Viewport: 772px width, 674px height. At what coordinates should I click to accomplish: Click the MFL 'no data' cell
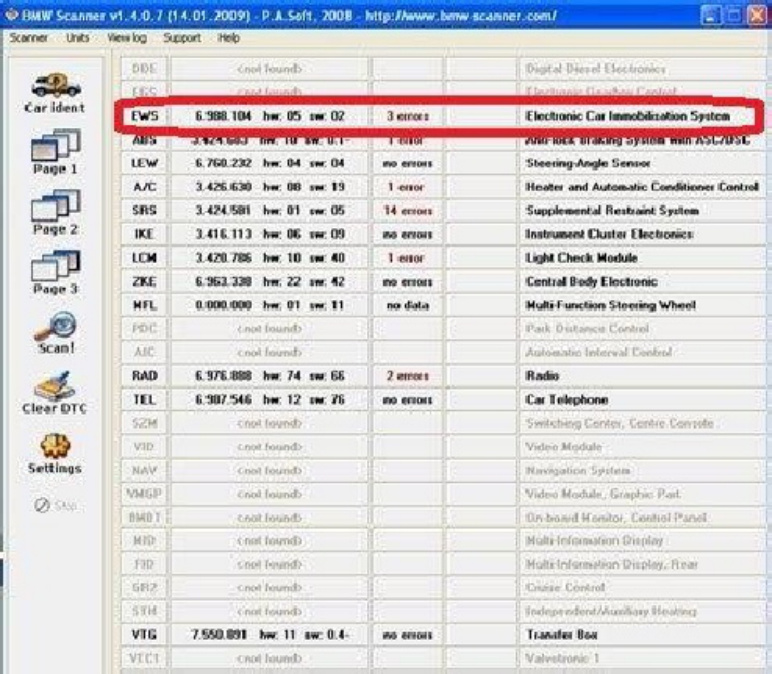point(407,305)
